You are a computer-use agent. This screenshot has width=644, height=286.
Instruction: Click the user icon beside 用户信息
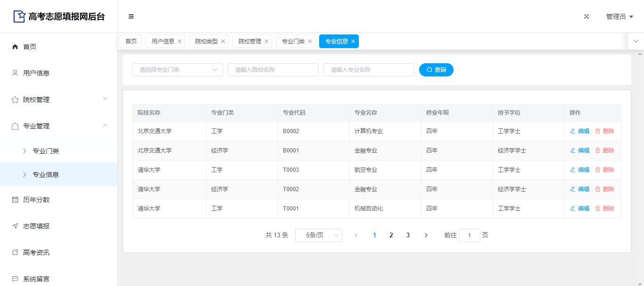[x=15, y=73]
